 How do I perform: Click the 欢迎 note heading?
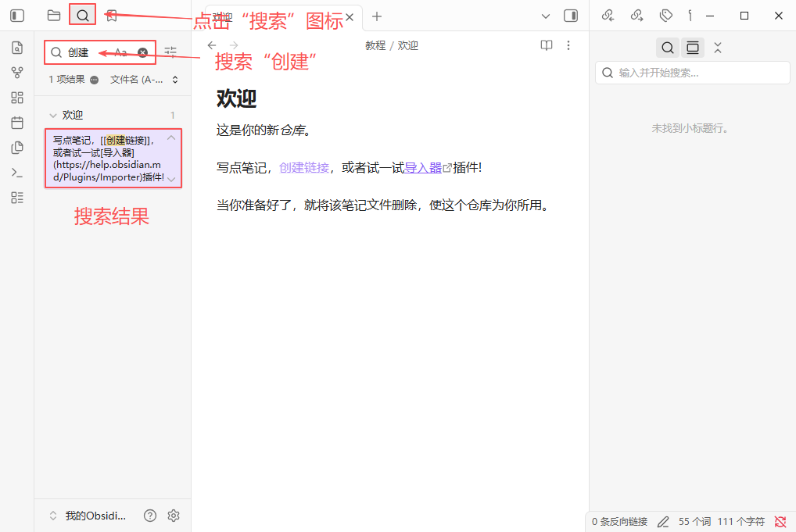point(237,98)
